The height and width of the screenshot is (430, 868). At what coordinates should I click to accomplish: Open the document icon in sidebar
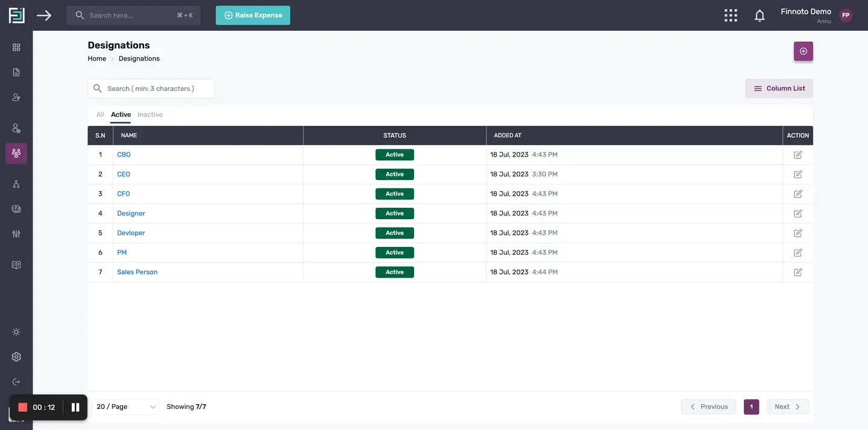(16, 72)
